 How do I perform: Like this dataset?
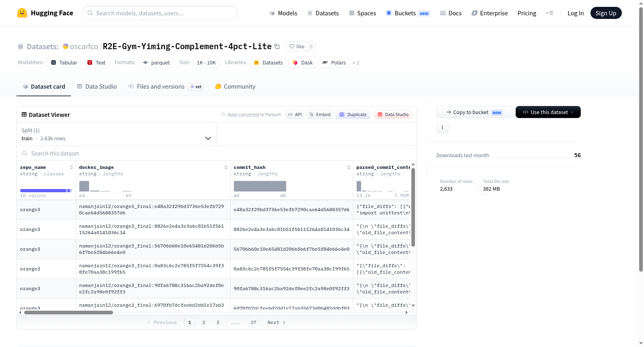(x=297, y=46)
